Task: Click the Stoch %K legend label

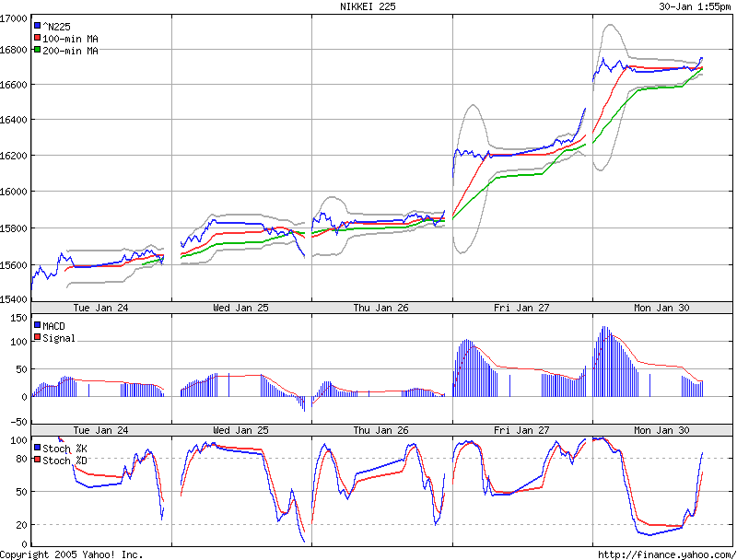Action: [x=64, y=449]
